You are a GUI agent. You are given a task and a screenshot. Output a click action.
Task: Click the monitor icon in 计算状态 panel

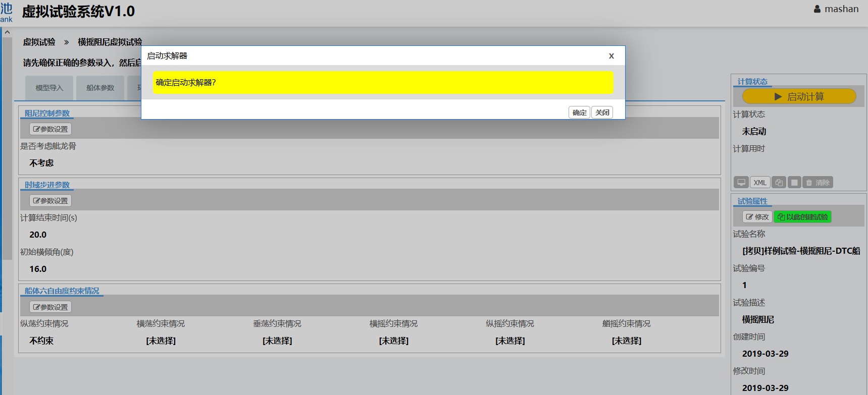741,183
